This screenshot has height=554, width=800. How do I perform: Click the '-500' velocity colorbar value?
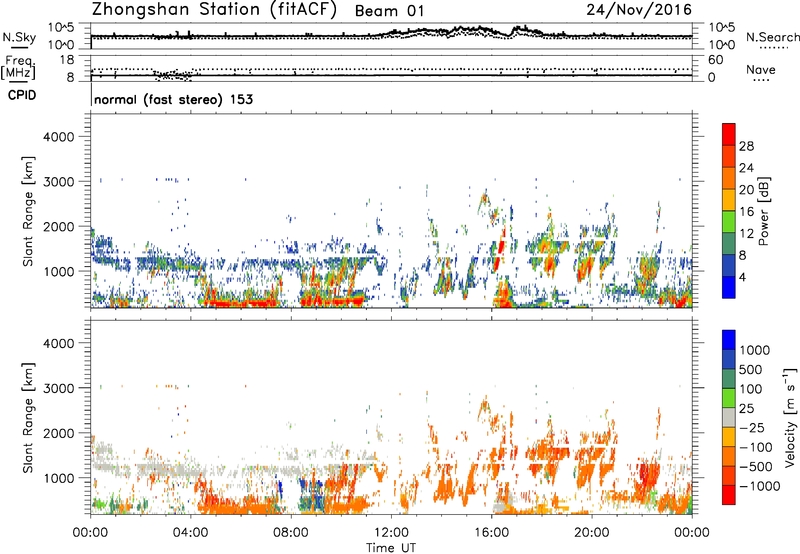(754, 467)
